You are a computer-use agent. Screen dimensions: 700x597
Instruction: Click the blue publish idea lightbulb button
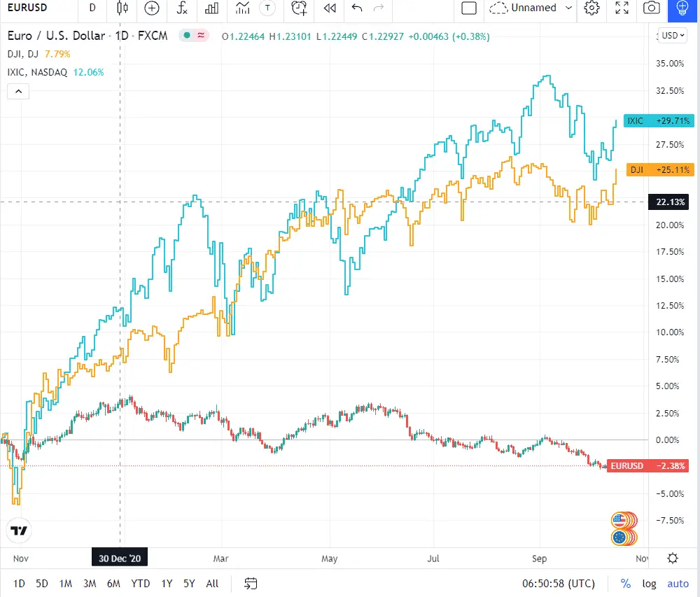(x=682, y=9)
